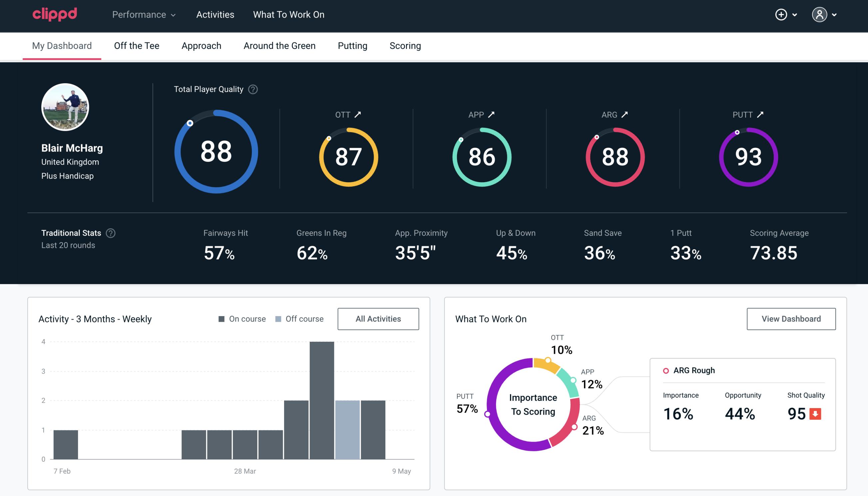Click the user account profile icon

(820, 15)
